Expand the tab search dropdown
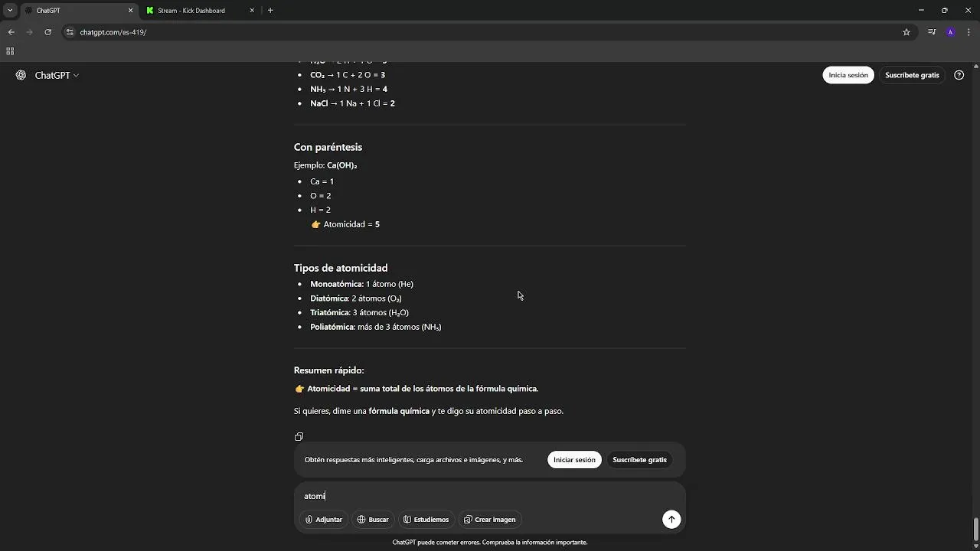The width and height of the screenshot is (980, 551). [x=10, y=11]
